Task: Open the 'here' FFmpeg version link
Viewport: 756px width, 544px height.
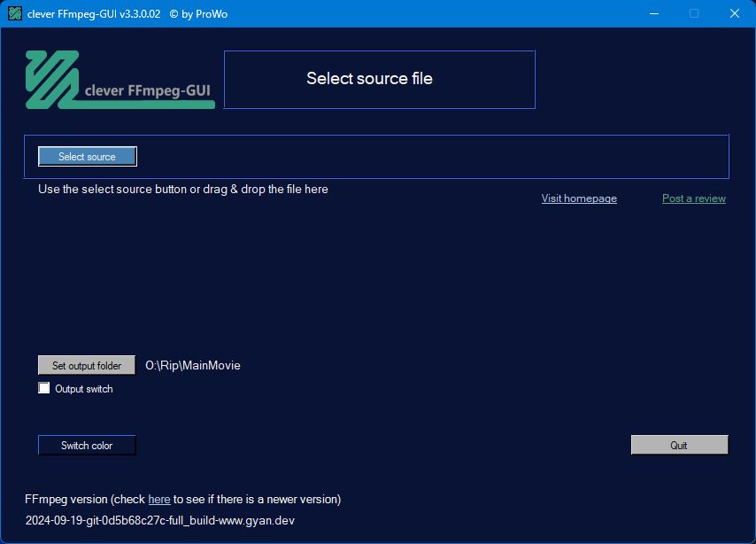Action: 159,499
